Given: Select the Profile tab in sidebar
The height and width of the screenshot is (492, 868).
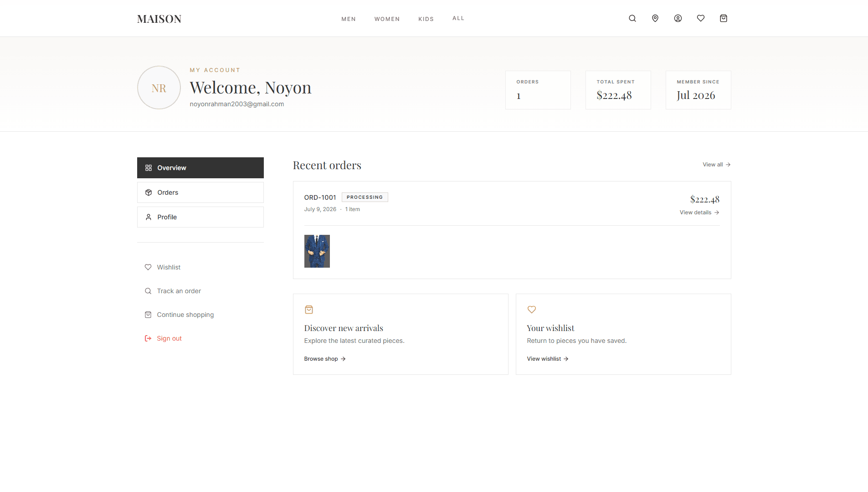Looking at the screenshot, I should 200,217.
